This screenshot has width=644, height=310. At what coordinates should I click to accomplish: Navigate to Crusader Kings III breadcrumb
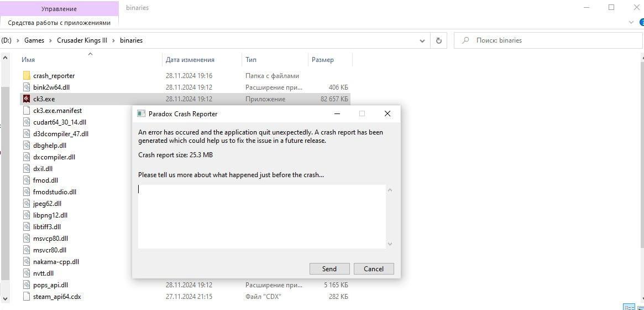82,40
